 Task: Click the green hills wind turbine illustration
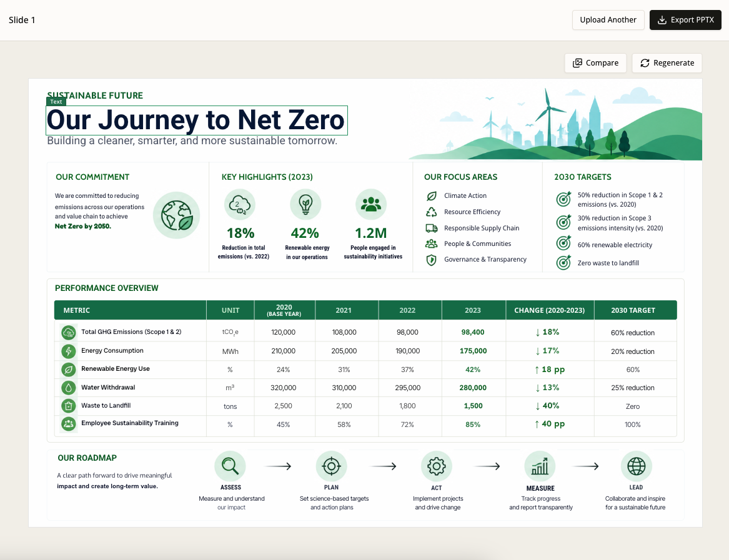tap(555, 124)
